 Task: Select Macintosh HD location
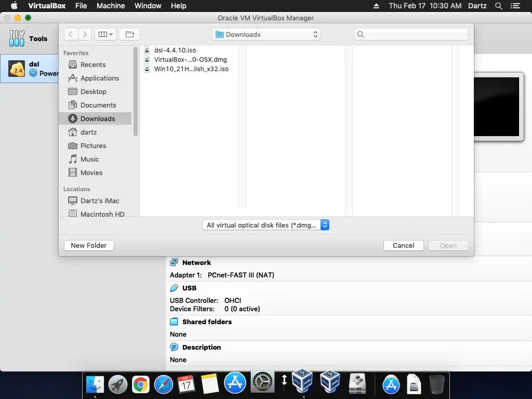[x=95, y=214]
